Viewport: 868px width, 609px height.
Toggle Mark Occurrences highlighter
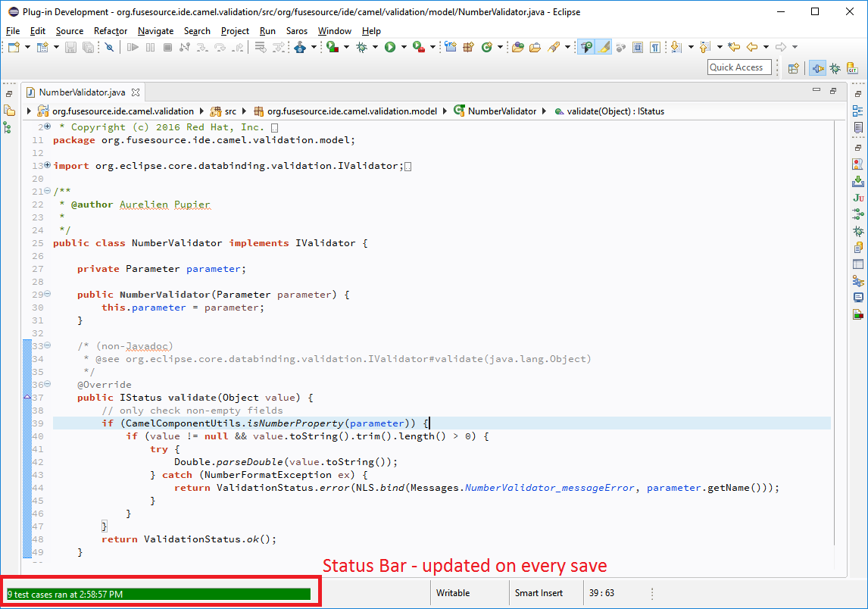tap(604, 47)
